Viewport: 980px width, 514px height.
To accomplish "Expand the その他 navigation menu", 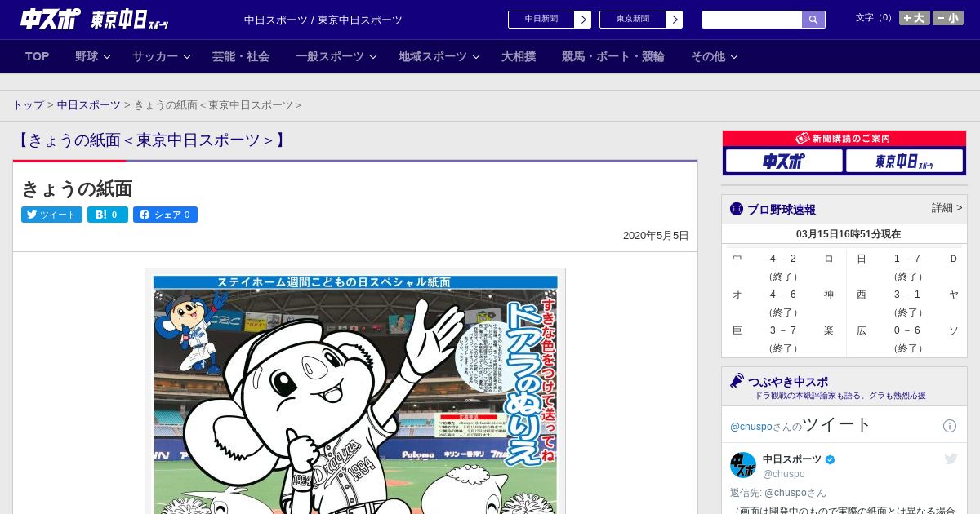I will 715,56.
